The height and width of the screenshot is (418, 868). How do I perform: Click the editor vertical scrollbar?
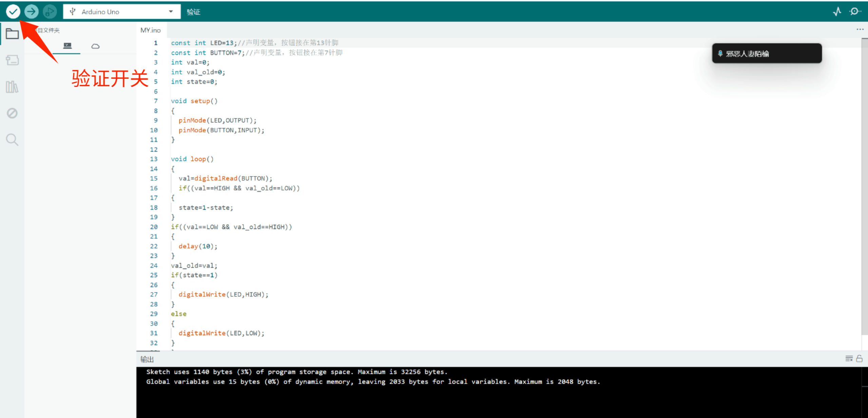(x=864, y=187)
